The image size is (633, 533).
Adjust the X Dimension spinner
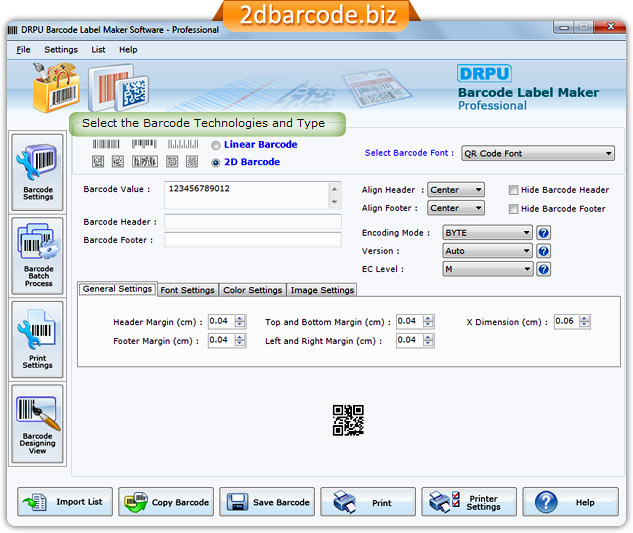click(584, 321)
